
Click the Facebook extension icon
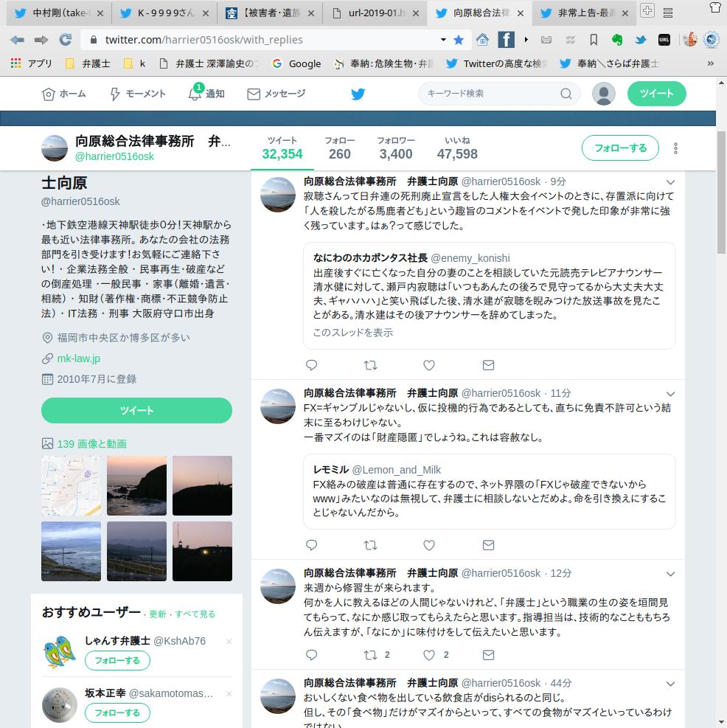(x=506, y=40)
